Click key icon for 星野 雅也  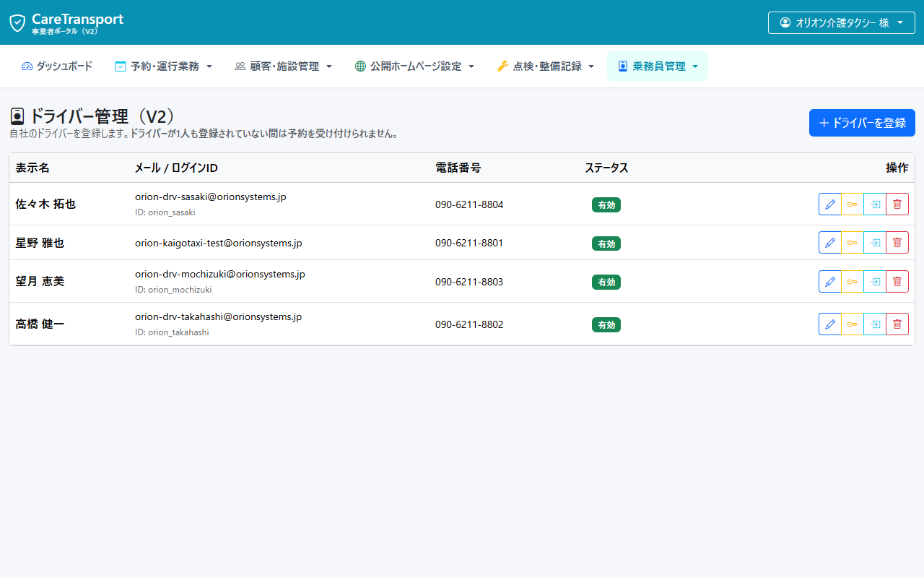853,243
